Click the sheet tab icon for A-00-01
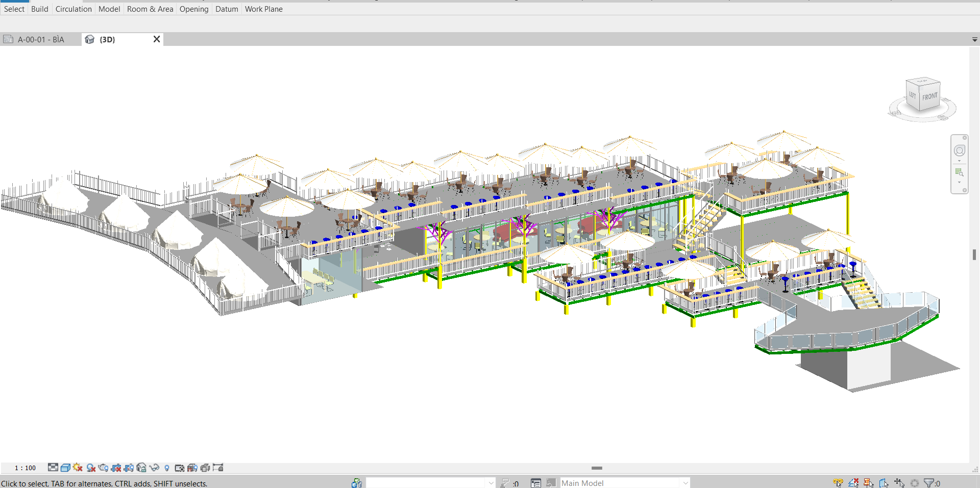This screenshot has height=488, width=980. (8, 39)
